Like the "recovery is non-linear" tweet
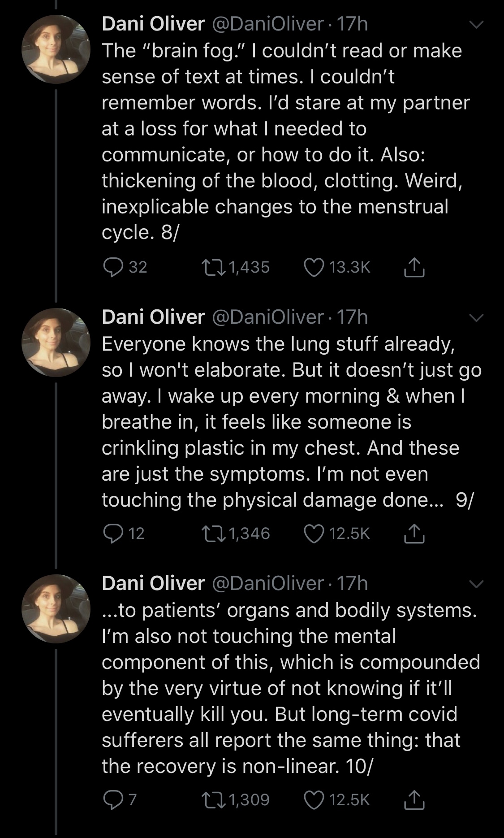504x838 pixels. tap(314, 800)
